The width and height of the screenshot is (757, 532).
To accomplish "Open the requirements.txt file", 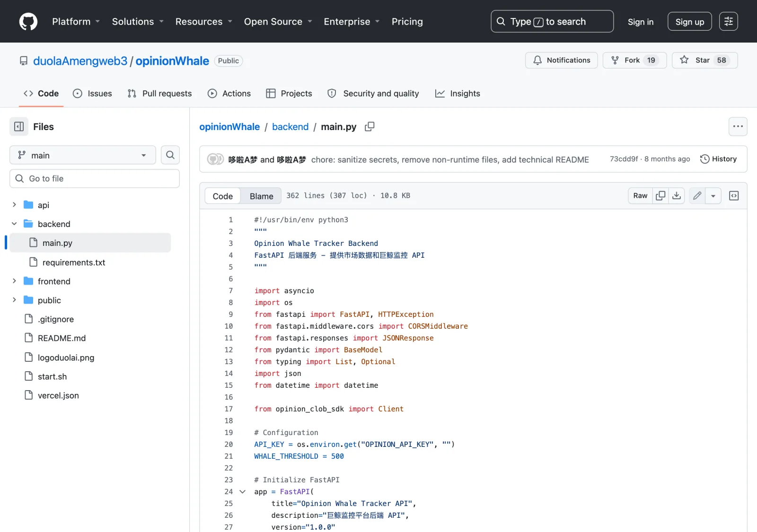I will click(x=74, y=262).
